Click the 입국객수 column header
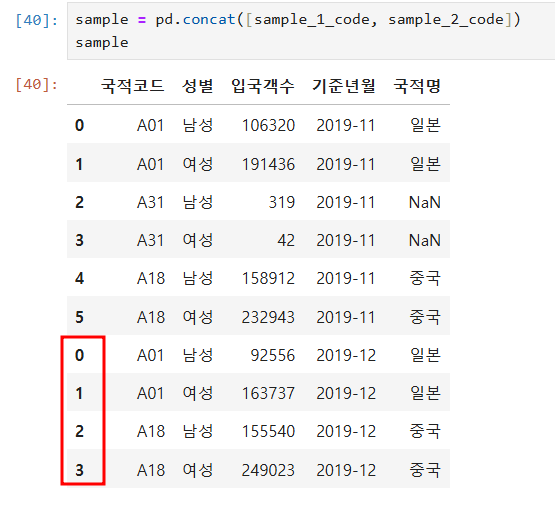 [x=263, y=86]
